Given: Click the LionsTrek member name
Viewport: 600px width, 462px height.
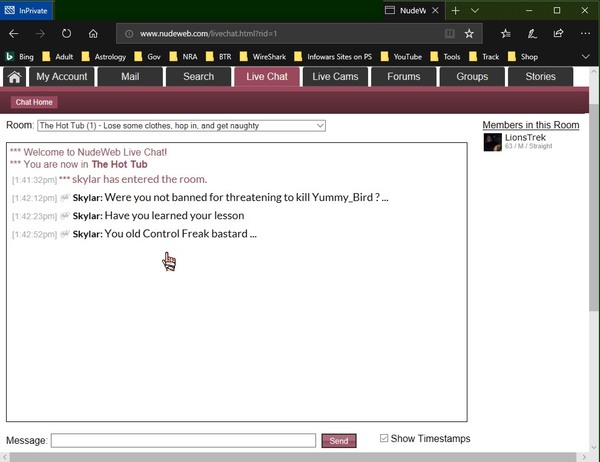Looking at the screenshot, I should [x=526, y=138].
